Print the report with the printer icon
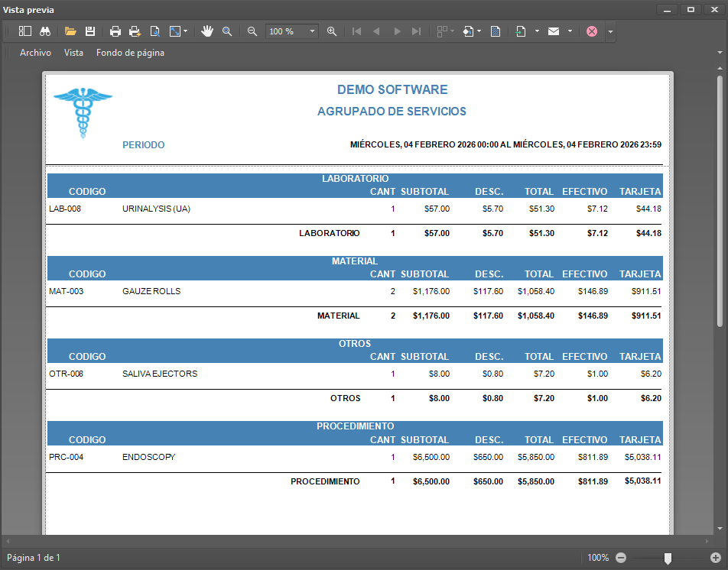728x570 pixels. click(x=115, y=31)
